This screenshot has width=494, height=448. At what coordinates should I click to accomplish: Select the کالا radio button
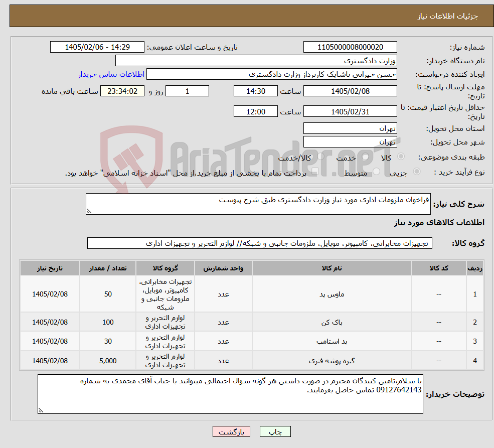click(401, 156)
